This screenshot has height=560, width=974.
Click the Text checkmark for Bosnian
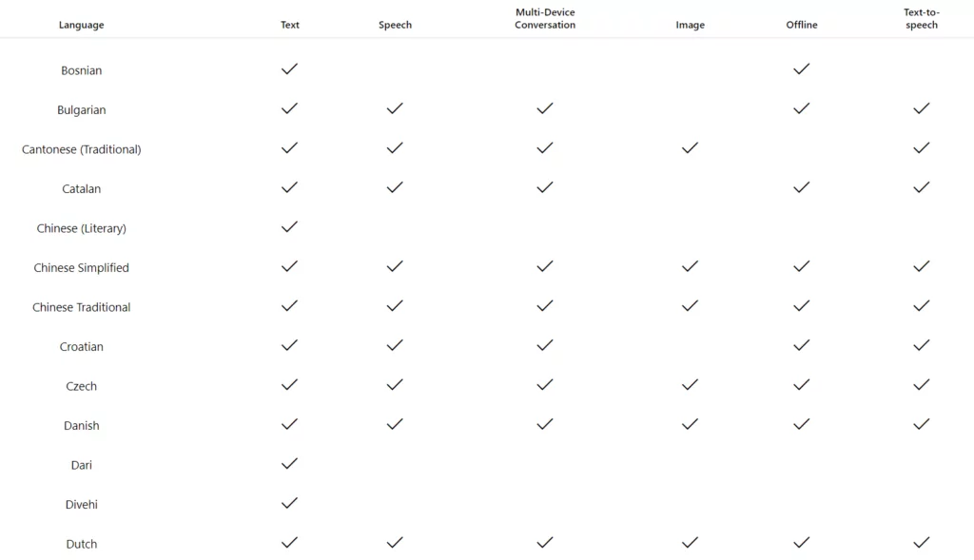[289, 68]
